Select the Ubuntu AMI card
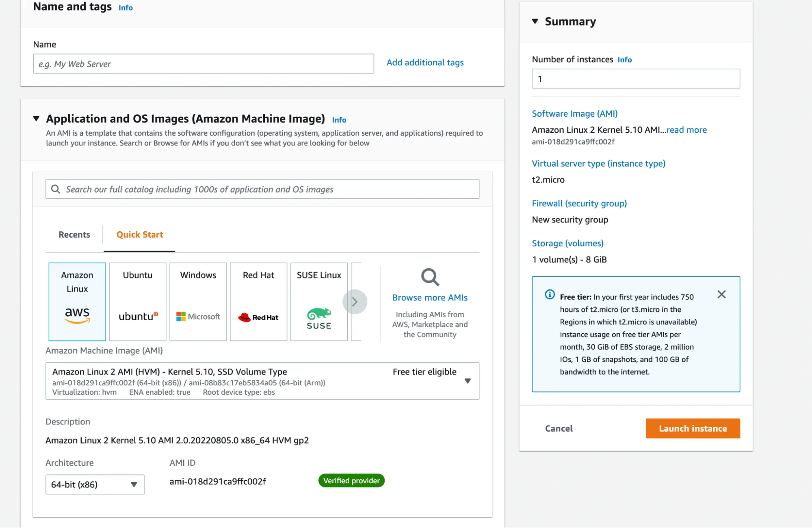This screenshot has height=528, width=812. (x=138, y=302)
